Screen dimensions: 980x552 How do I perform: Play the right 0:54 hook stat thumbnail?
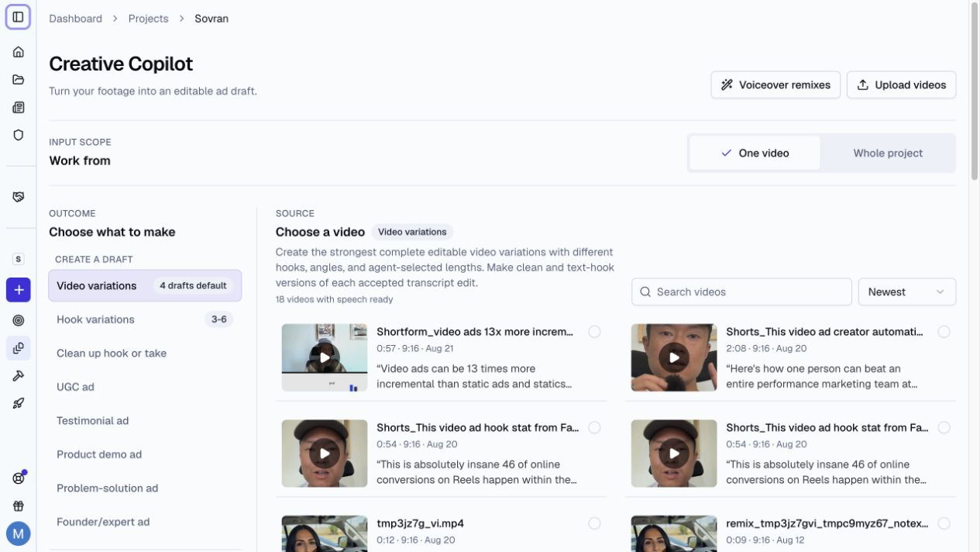coord(674,454)
